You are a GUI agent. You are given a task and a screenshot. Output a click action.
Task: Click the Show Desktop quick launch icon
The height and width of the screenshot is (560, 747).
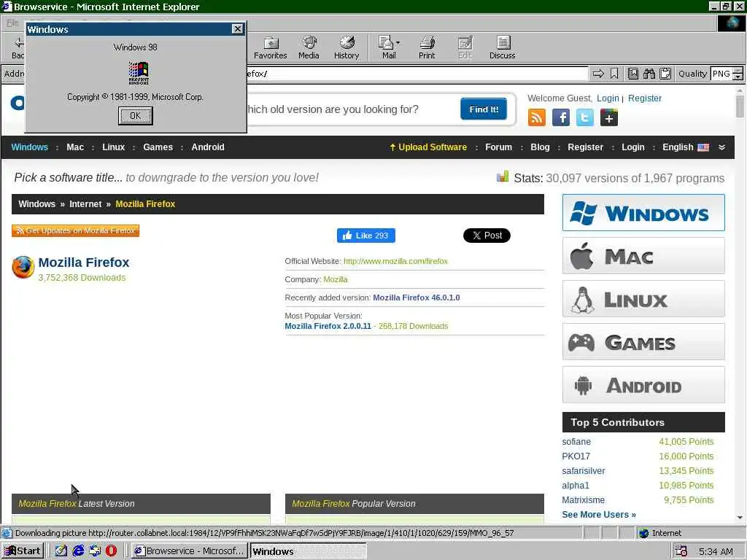pyautogui.click(x=61, y=551)
